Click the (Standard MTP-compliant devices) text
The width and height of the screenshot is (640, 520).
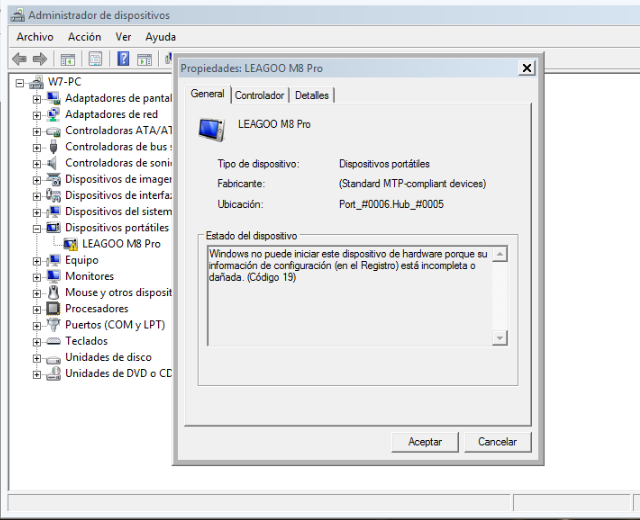pyautogui.click(x=412, y=184)
